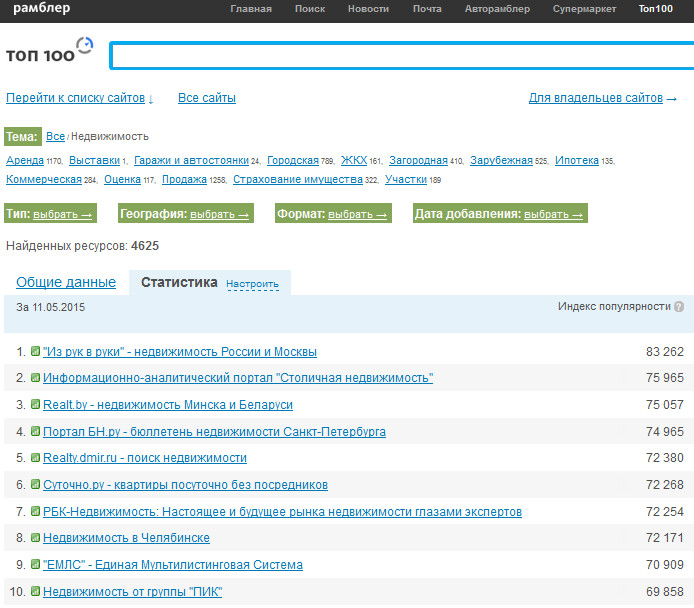Click the Настроить statistics link
Screen dimensions: 694x608
[x=252, y=284]
